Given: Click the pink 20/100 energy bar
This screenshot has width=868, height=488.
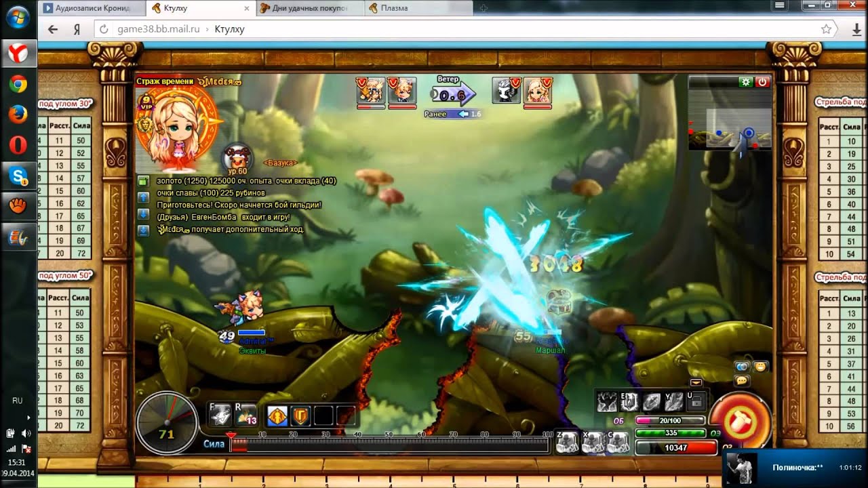Looking at the screenshot, I should pyautogui.click(x=669, y=421).
